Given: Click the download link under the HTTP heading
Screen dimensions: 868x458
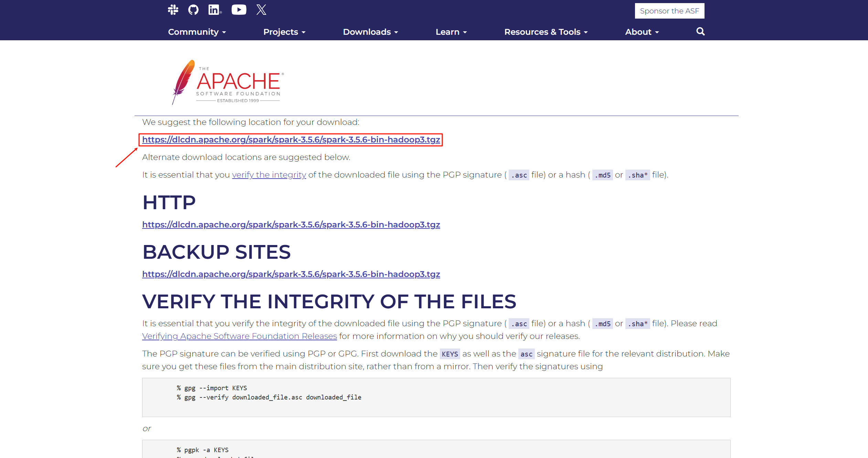Looking at the screenshot, I should (291, 225).
